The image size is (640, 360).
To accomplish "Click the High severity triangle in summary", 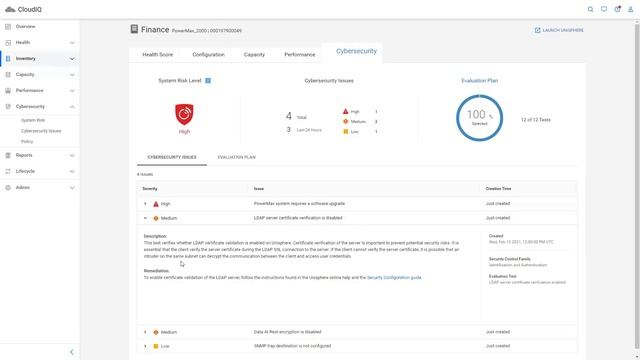I will click(x=345, y=111).
